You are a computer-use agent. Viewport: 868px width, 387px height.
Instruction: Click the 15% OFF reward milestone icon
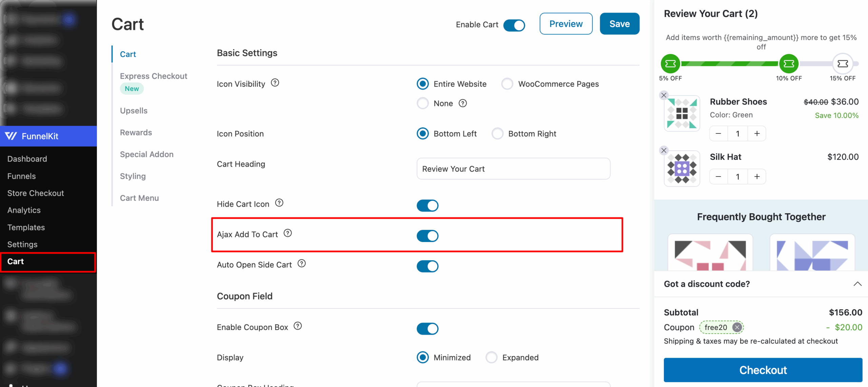pos(843,64)
